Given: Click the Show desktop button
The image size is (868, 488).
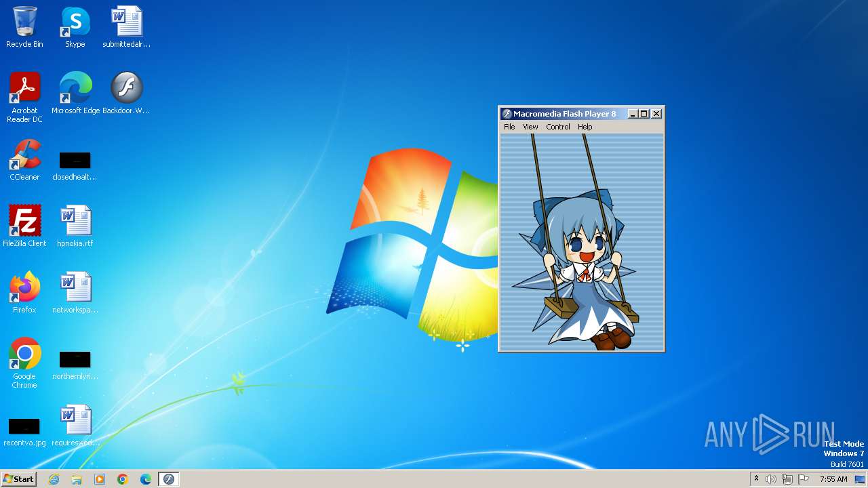Looking at the screenshot, I should 861,479.
